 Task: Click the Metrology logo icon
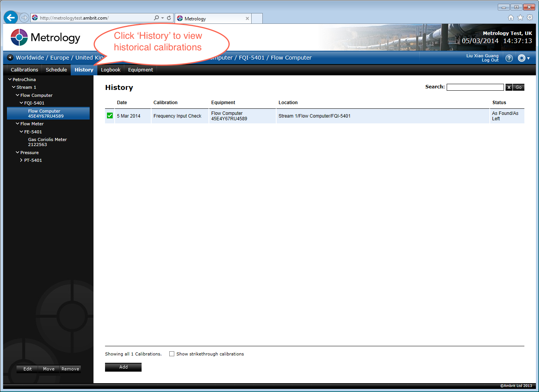pyautogui.click(x=19, y=37)
